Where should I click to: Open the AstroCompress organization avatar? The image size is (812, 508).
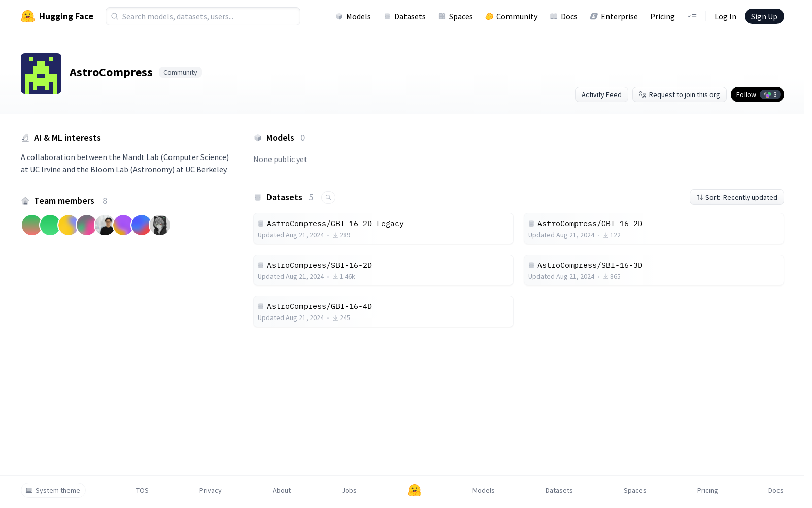point(41,74)
